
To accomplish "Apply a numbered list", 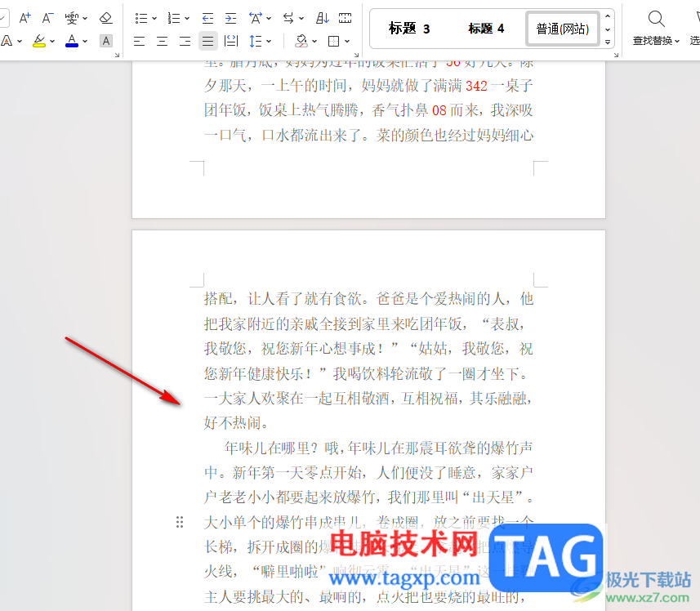I will click(174, 18).
